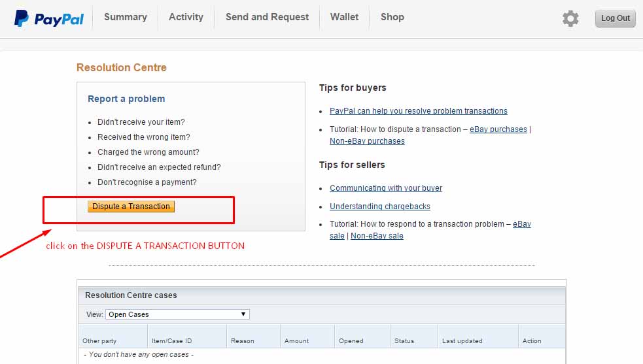Open the Shop tab
643x364 pixels.
tap(392, 17)
